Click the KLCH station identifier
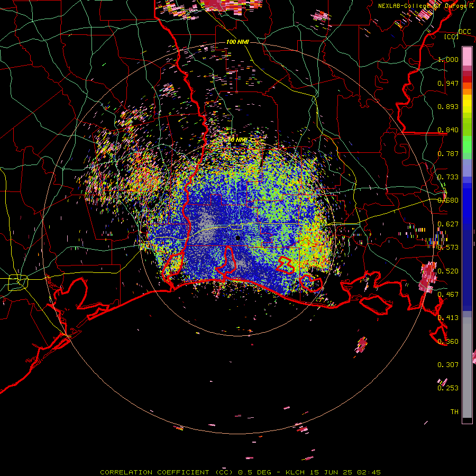 click(x=295, y=472)
